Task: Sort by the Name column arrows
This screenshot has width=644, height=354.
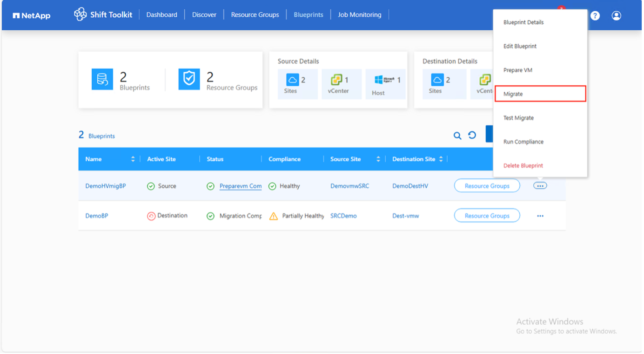Action: point(133,159)
